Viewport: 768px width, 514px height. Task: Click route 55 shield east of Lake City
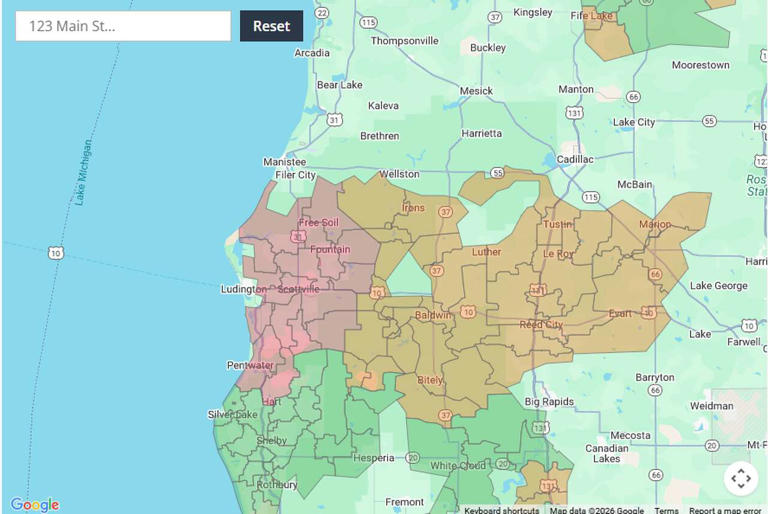coord(709,121)
